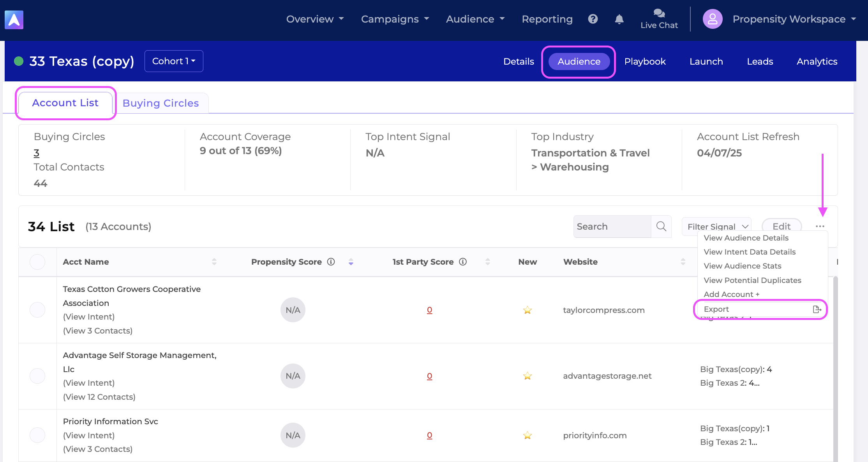Sort by 1st Party Score arrows
This screenshot has width=868, height=462.
pyautogui.click(x=487, y=262)
